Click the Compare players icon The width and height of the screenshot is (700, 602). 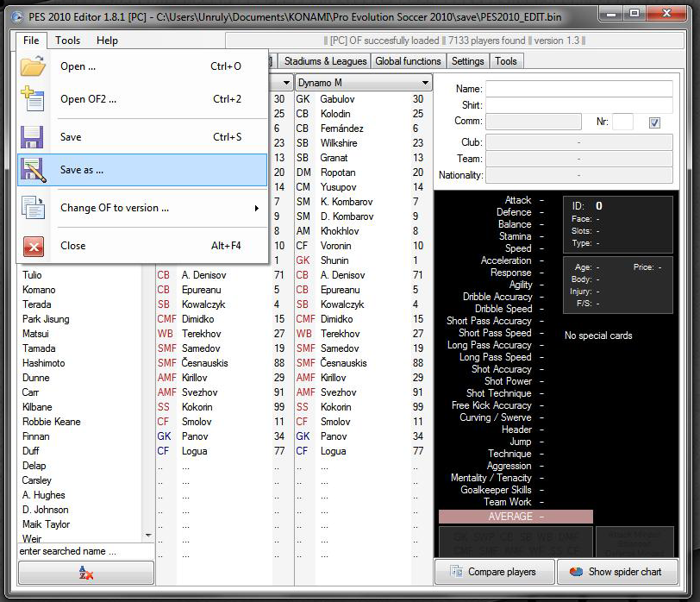pyautogui.click(x=456, y=571)
